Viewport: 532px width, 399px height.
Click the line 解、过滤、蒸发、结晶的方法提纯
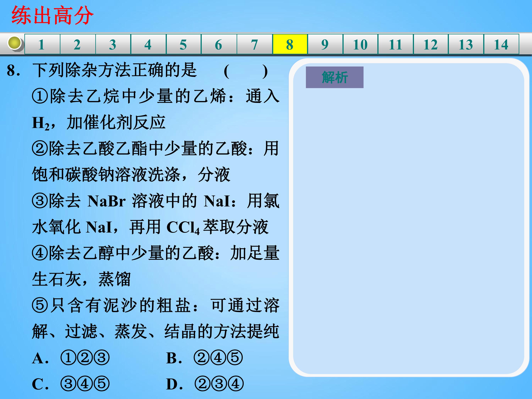(x=156, y=331)
